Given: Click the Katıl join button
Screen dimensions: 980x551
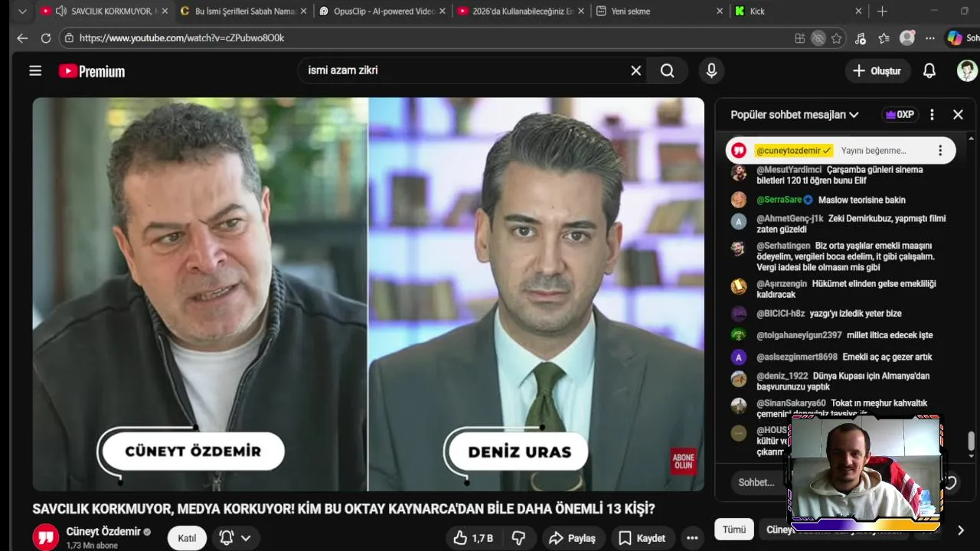Looking at the screenshot, I should (x=188, y=538).
